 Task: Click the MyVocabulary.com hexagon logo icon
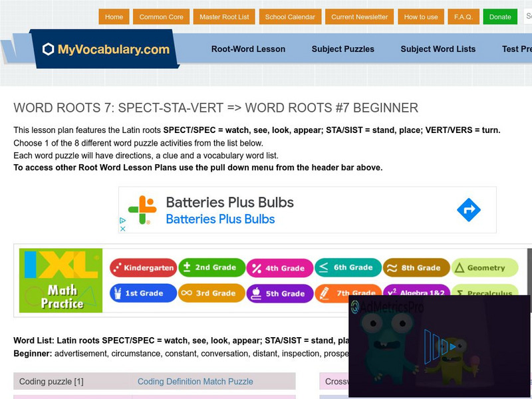[48, 49]
